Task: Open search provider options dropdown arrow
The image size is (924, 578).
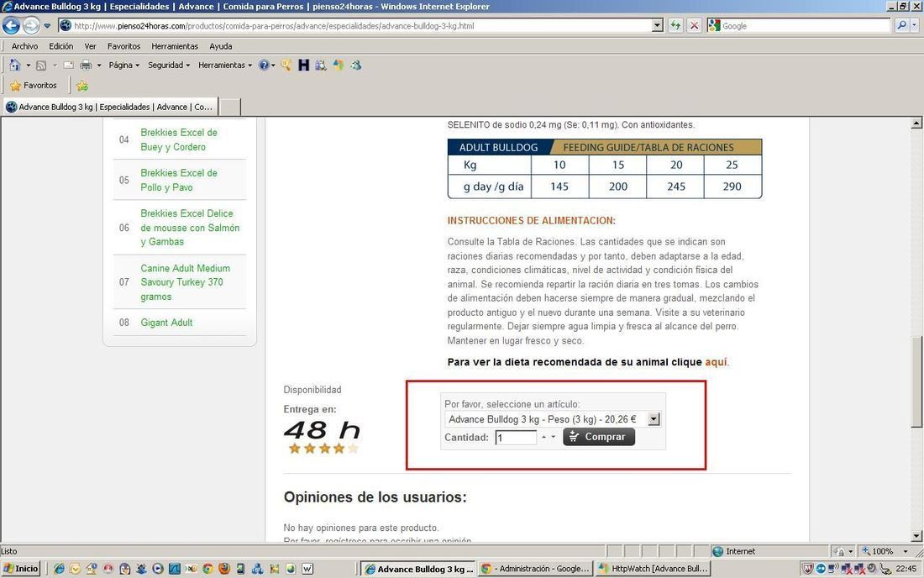Action: 915,25
